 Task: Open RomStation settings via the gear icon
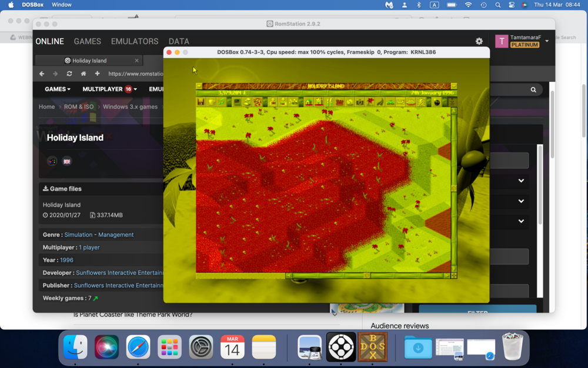[x=479, y=41]
